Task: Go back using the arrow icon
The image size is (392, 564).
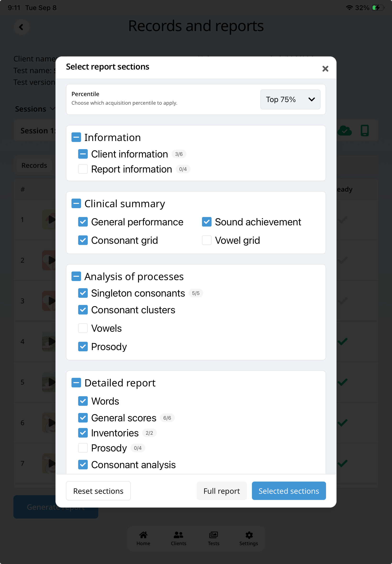Action: tap(22, 27)
